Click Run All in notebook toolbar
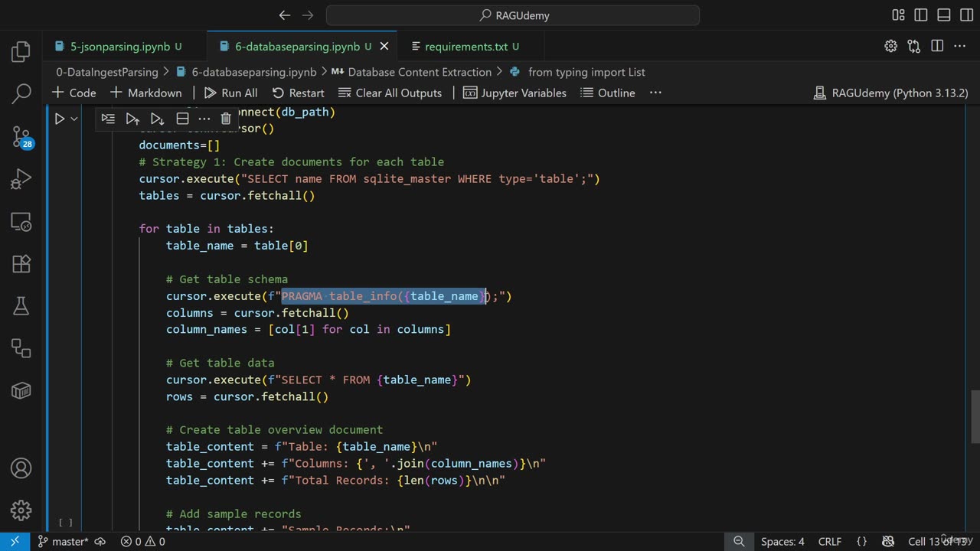 coord(230,93)
